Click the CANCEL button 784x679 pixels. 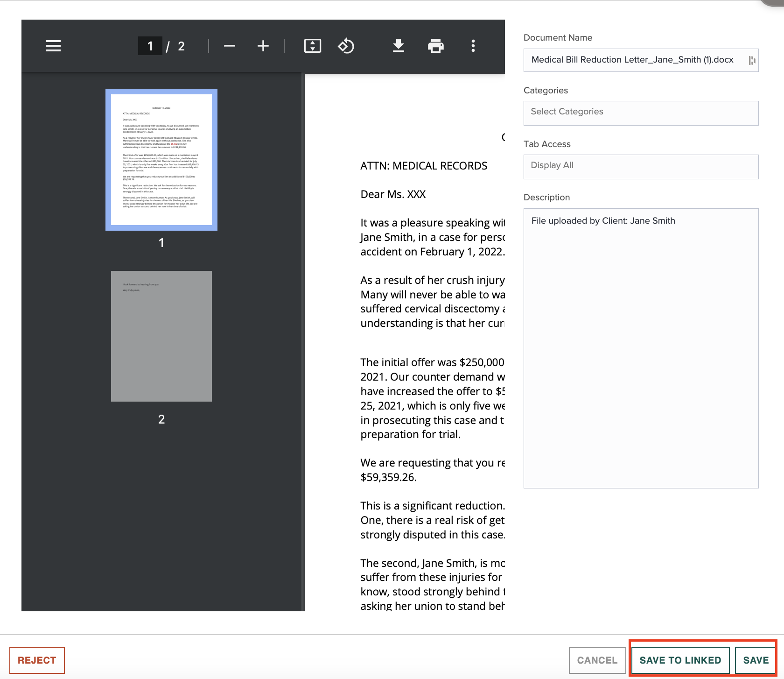[597, 660]
